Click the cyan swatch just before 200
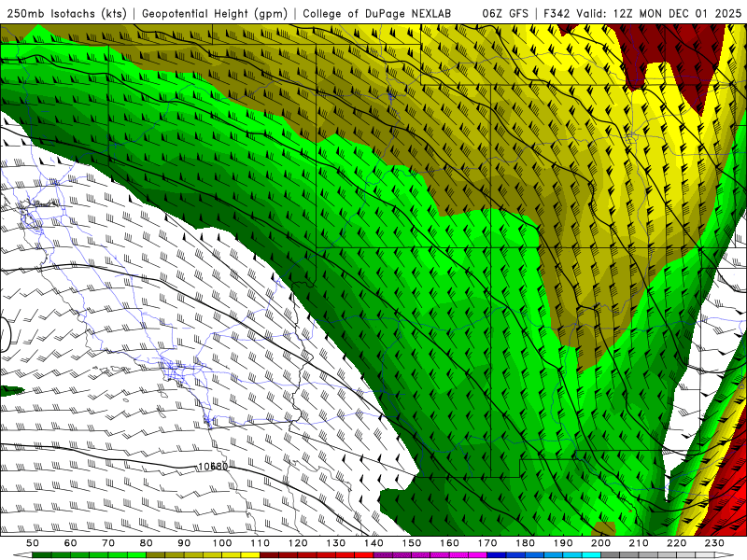 point(592,555)
